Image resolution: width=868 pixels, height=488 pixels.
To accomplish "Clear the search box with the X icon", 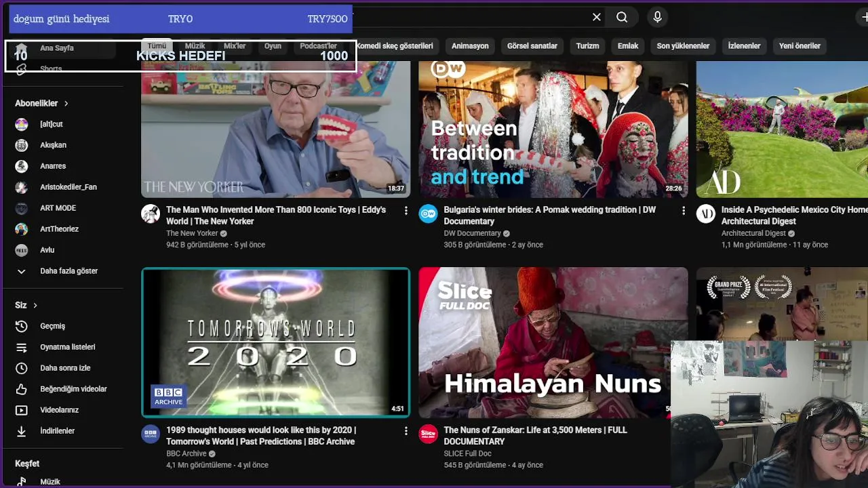I will 597,17.
